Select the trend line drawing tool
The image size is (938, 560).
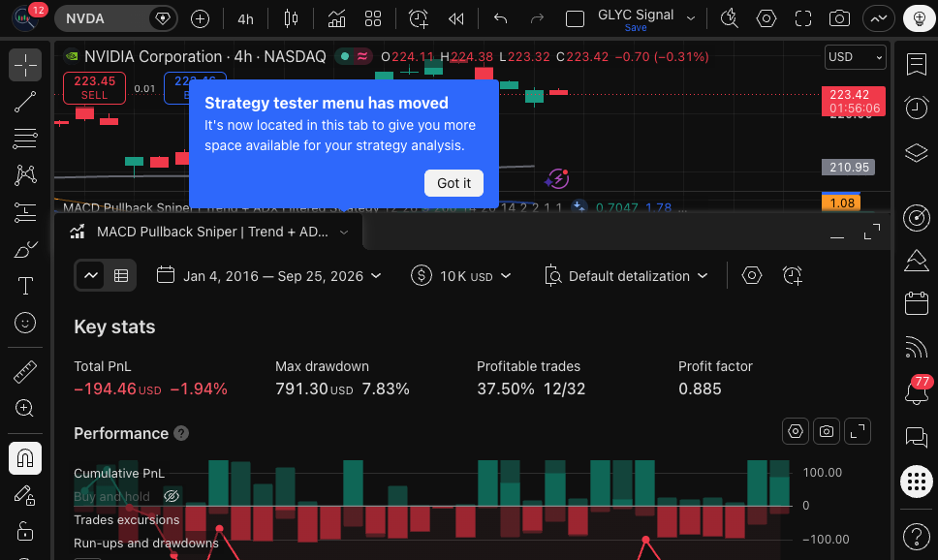pyautogui.click(x=25, y=103)
